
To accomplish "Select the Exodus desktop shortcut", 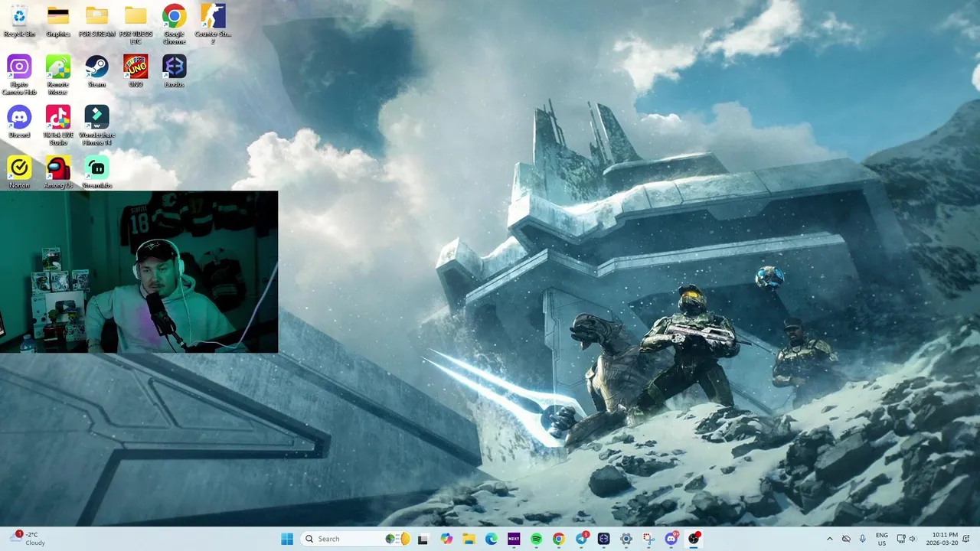I will [x=174, y=71].
